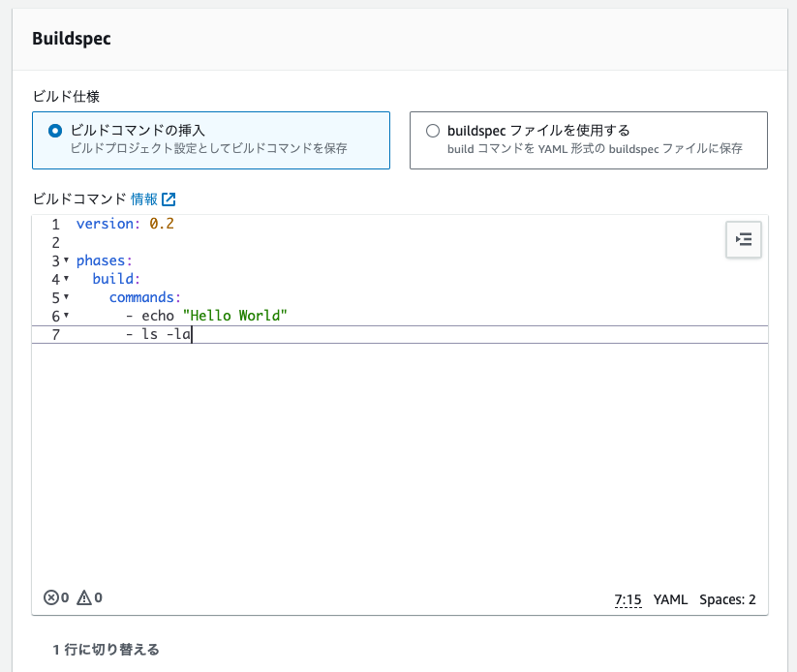Click the YAML language mode in status bar

coord(670,599)
